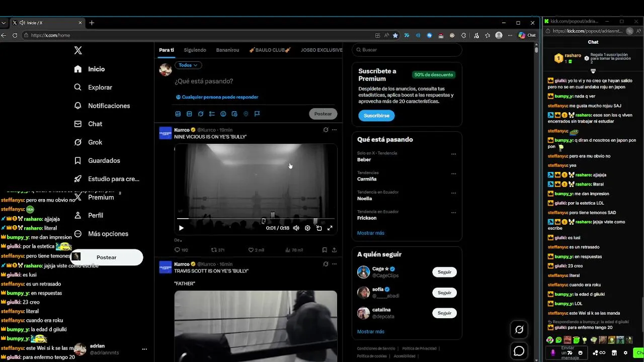644x362 pixels.
Task: Open Perfil in the X sidebar
Action: [x=89, y=215]
